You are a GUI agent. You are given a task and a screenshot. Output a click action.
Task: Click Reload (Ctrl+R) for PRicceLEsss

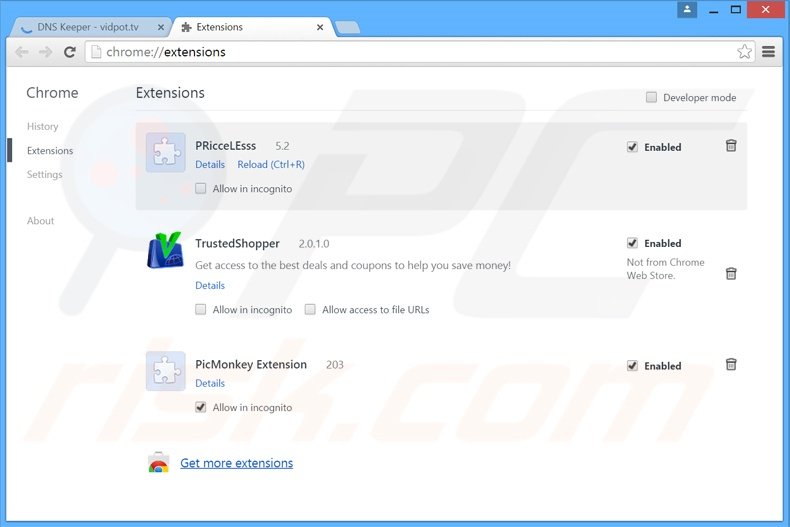coord(271,164)
